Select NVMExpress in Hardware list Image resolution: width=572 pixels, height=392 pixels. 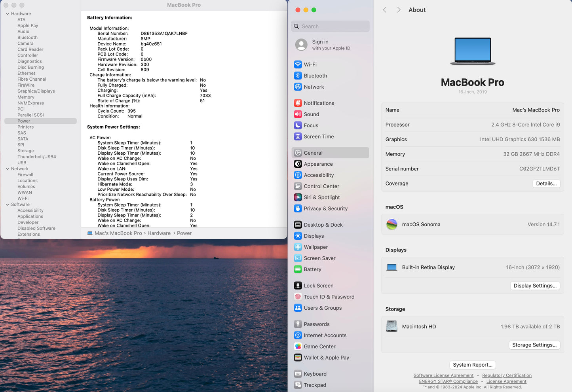coord(30,103)
